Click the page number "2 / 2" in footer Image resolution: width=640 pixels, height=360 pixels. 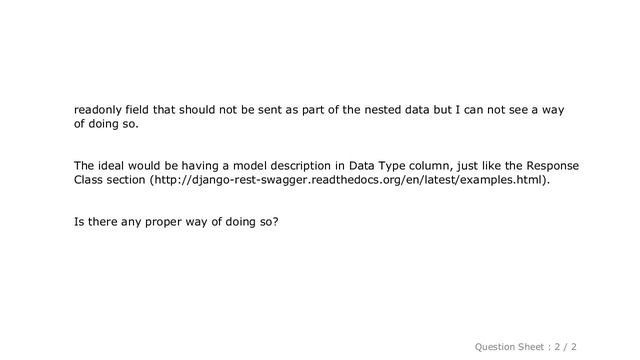click(565, 347)
